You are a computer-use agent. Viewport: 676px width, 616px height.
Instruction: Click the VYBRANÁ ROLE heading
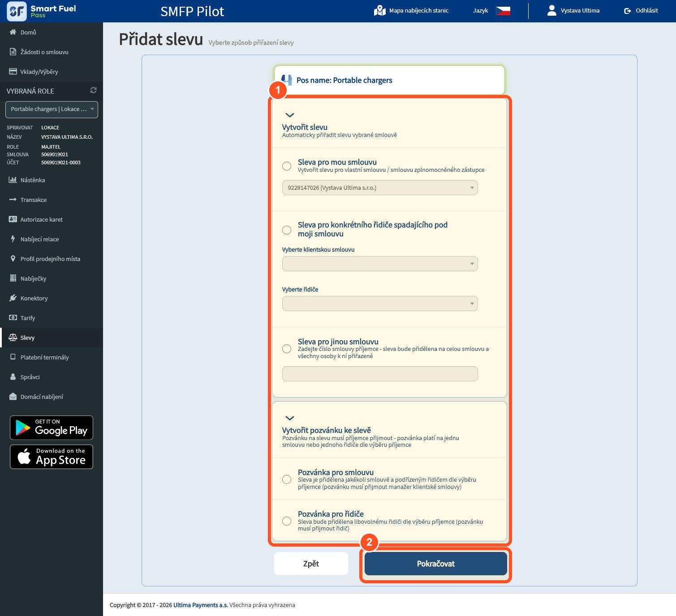tap(30, 91)
